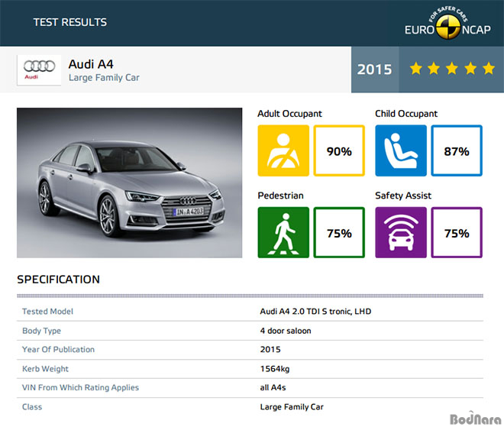Image resolution: width=504 pixels, height=427 pixels.
Task: Click the Year Of Publication label
Action: [x=58, y=350]
